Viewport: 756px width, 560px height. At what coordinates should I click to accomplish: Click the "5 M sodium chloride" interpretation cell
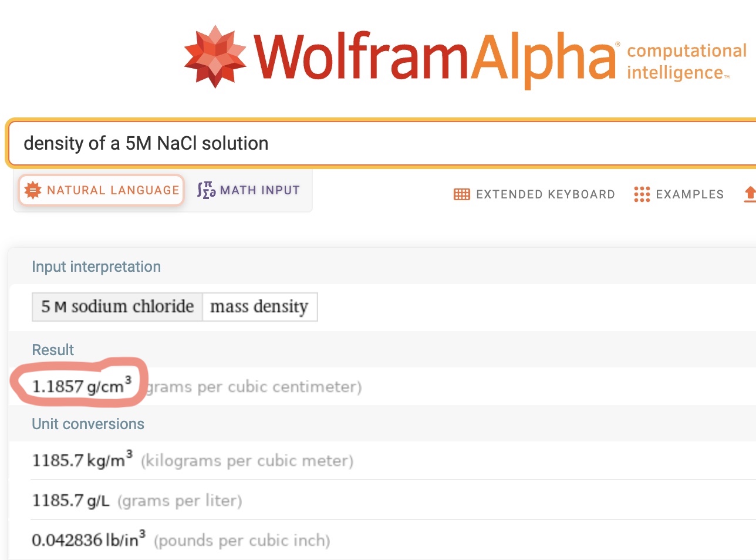click(x=117, y=307)
